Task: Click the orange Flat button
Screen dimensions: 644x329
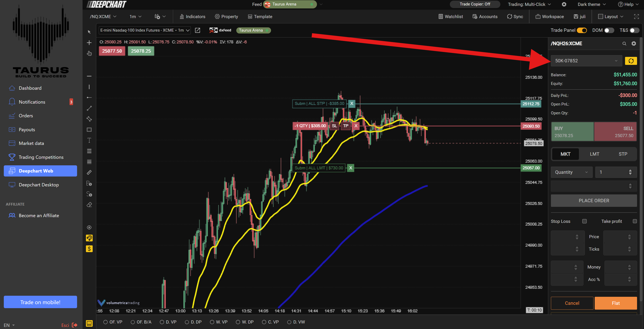Action: pyautogui.click(x=616, y=303)
